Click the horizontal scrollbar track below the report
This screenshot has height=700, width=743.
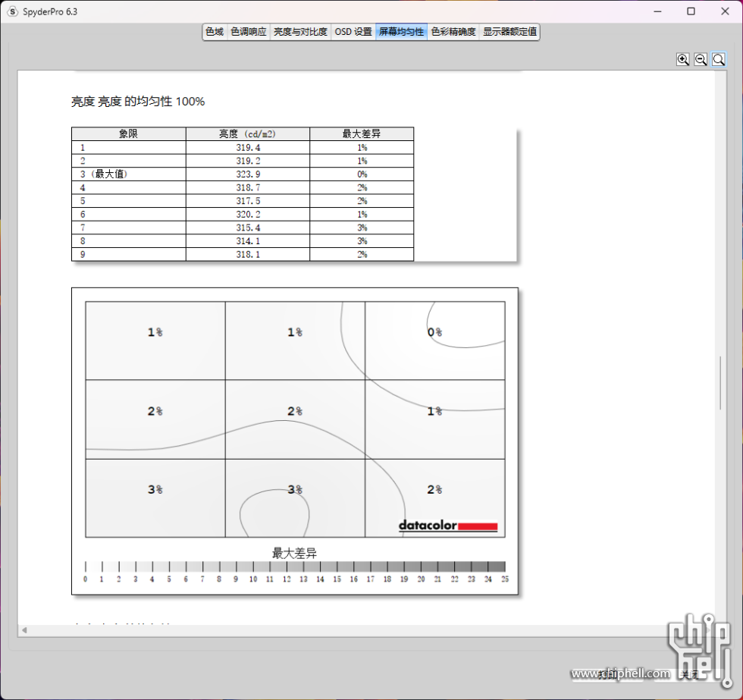tap(364, 630)
